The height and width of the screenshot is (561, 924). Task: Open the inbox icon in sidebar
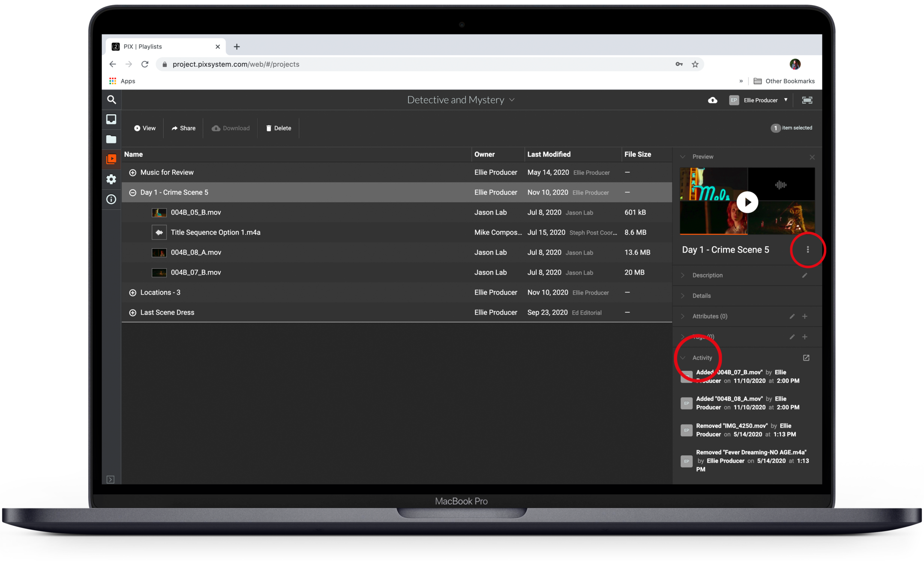(x=111, y=119)
